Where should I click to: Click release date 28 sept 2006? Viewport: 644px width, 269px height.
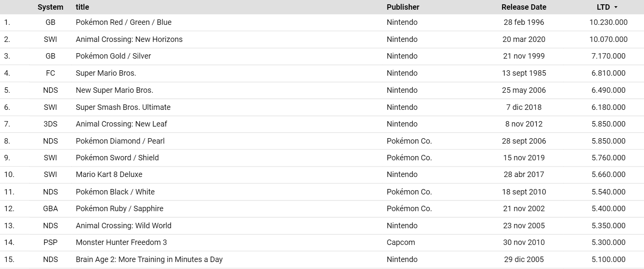pos(524,141)
